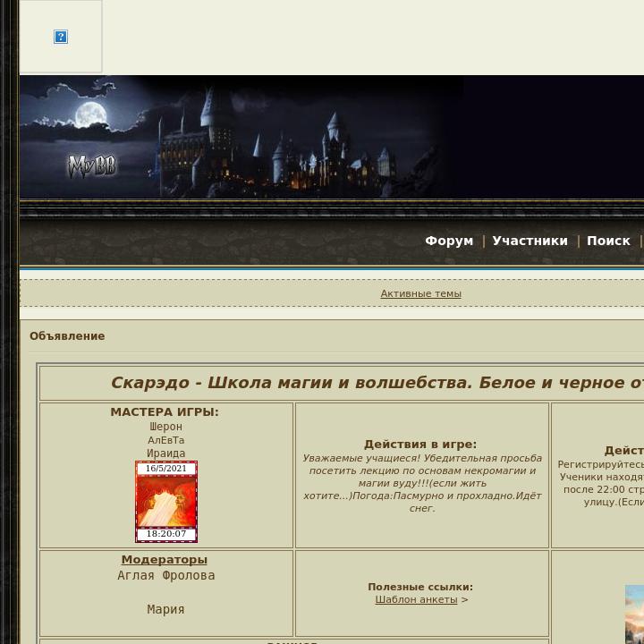Screen dimensions: 644x644
Task: Click the blue question mark placeholder icon
Action: 61,37
